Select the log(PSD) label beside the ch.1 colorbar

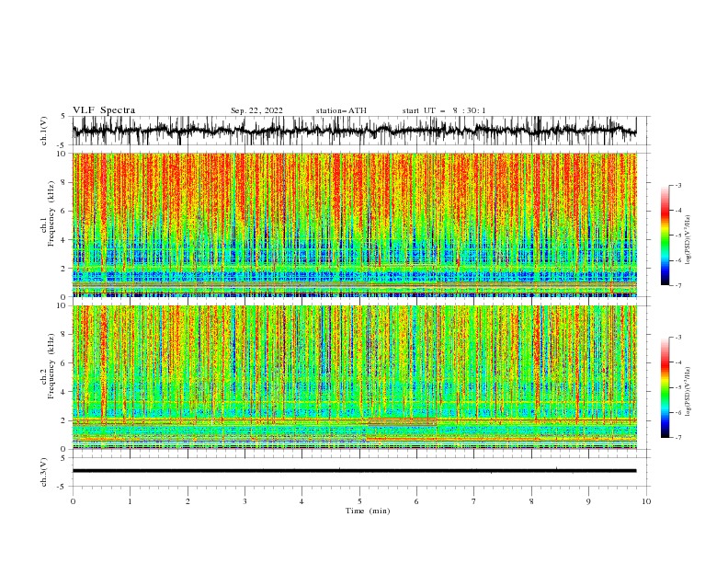click(688, 240)
